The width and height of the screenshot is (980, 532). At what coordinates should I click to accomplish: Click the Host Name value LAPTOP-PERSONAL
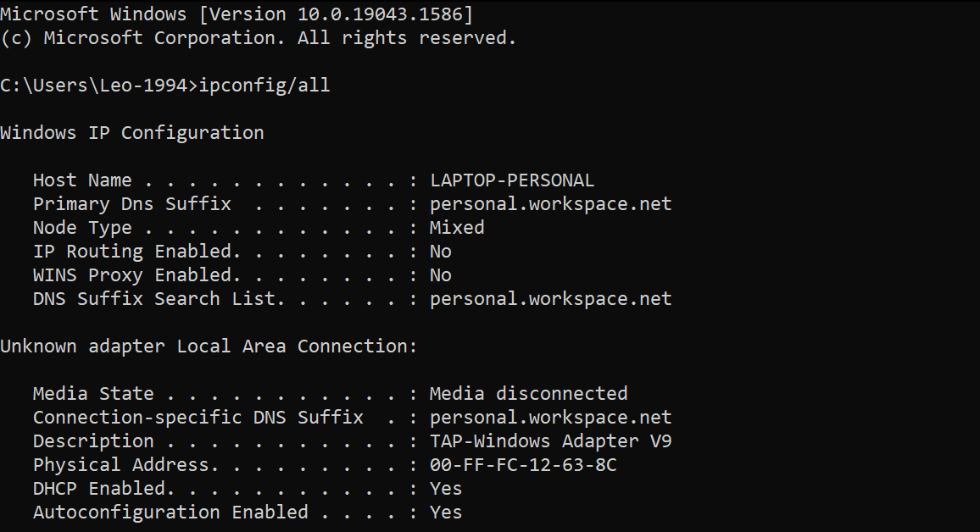(x=512, y=180)
